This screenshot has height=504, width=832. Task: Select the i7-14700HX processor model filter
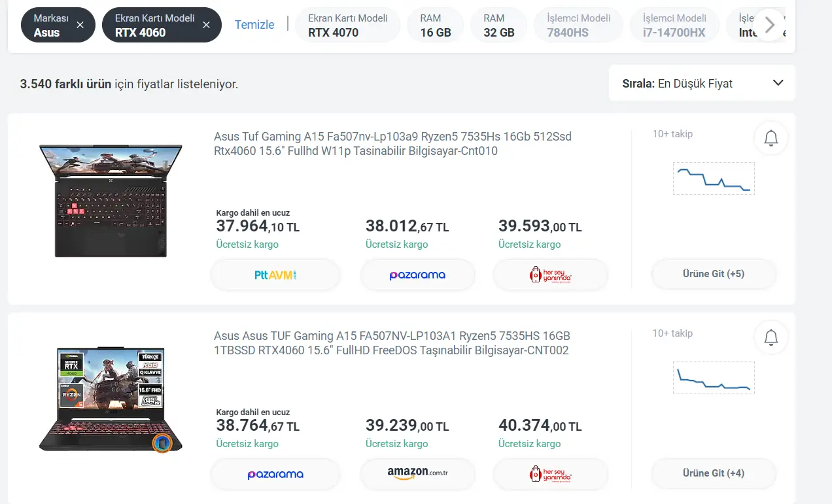point(674,25)
